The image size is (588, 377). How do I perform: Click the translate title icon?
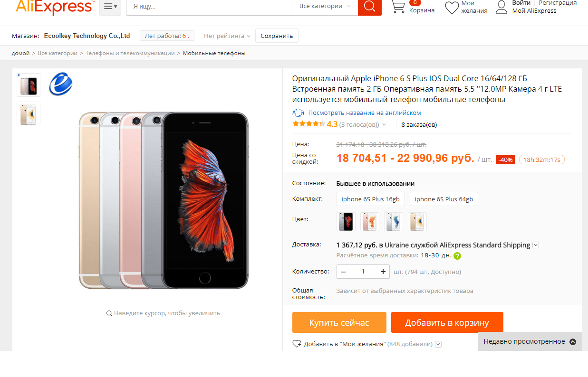point(298,113)
